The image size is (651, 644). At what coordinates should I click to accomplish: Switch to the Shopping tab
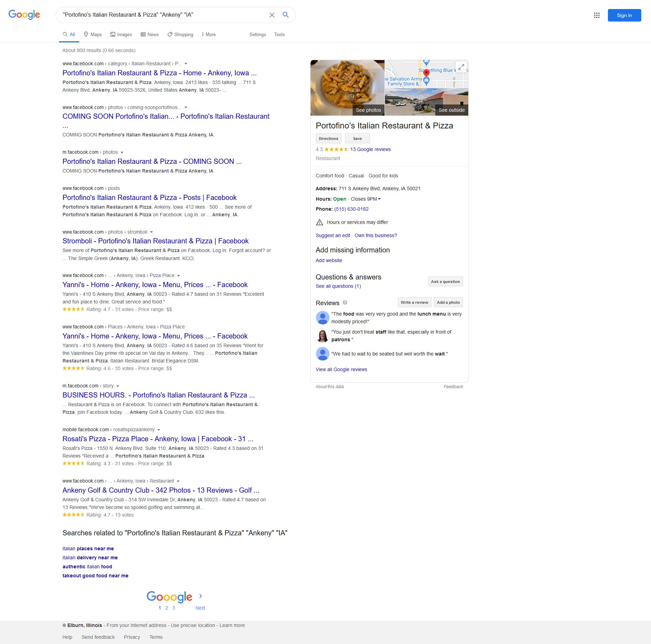tap(180, 34)
